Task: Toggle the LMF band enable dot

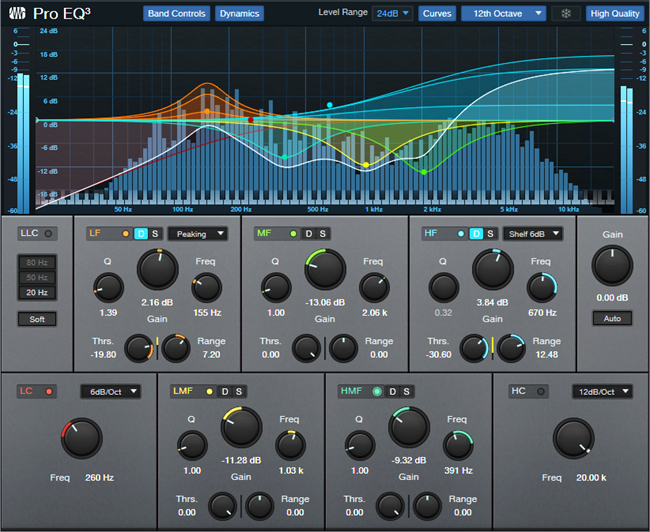Action: [209, 391]
